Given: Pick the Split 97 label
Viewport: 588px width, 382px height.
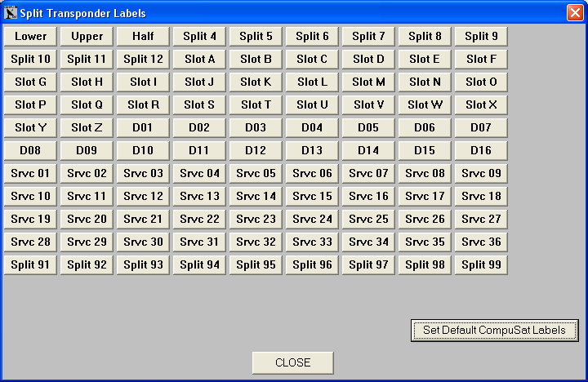Looking at the screenshot, I should click(368, 265).
